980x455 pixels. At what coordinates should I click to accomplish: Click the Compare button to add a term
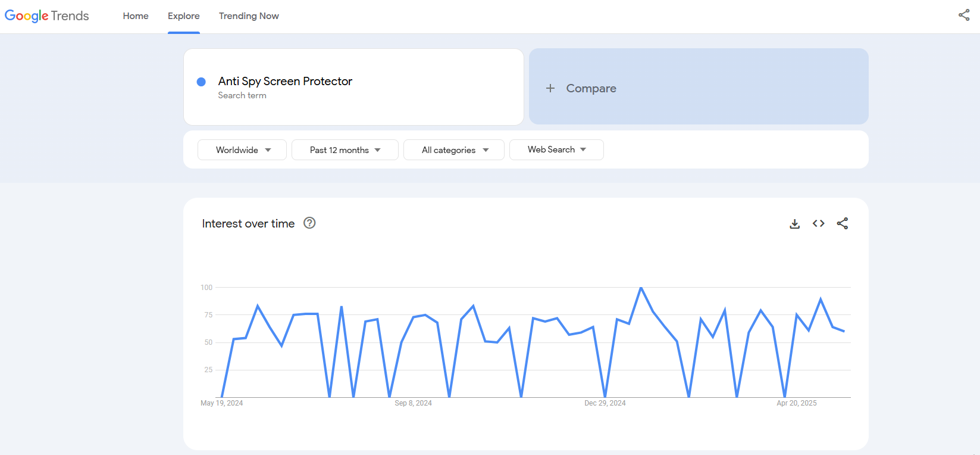(699, 86)
